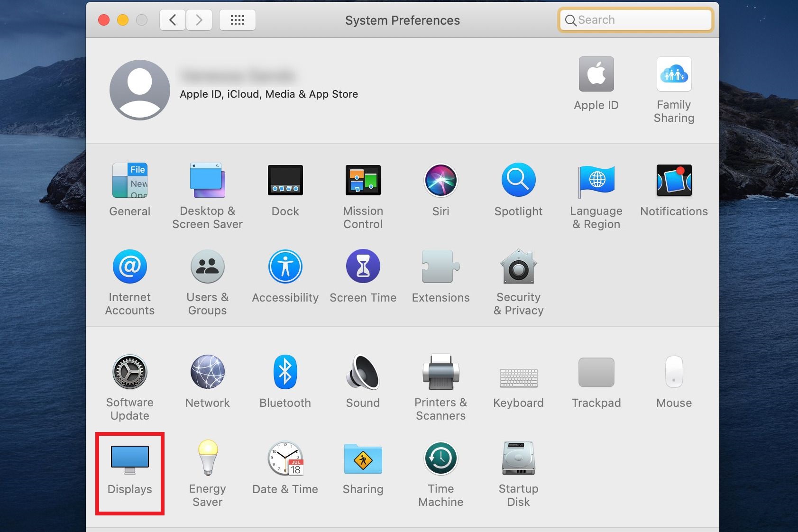Minimize the System Preferences window

pyautogui.click(x=123, y=20)
